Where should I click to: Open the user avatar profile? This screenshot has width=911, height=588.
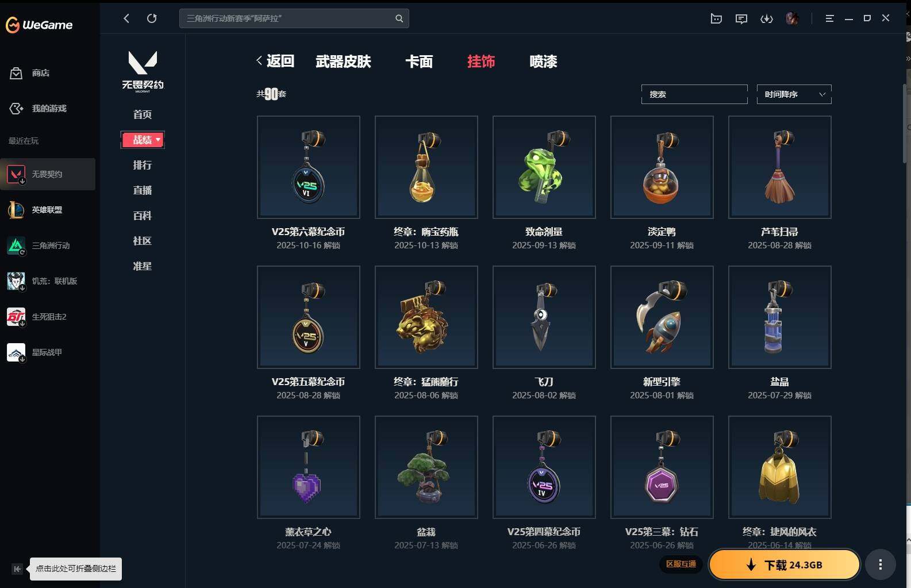(792, 18)
